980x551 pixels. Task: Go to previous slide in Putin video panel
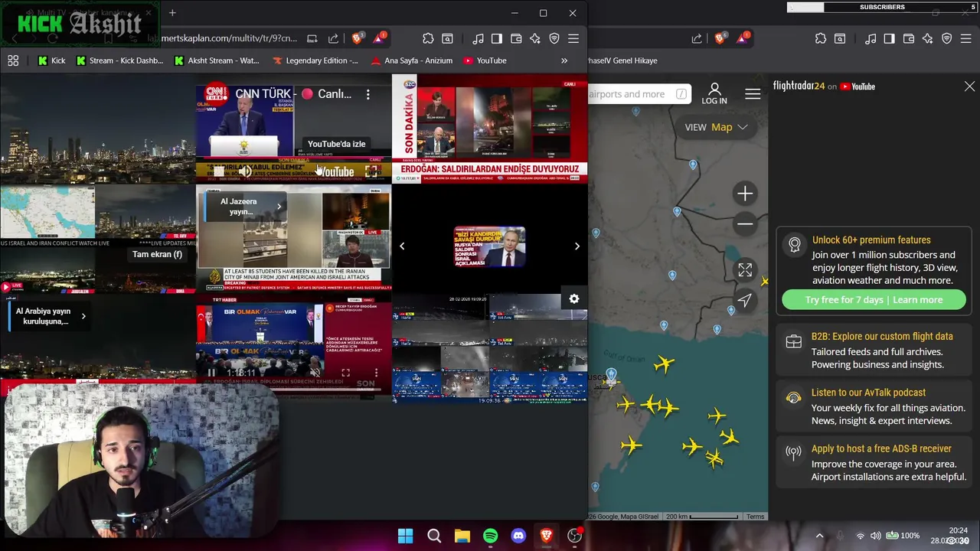point(402,246)
